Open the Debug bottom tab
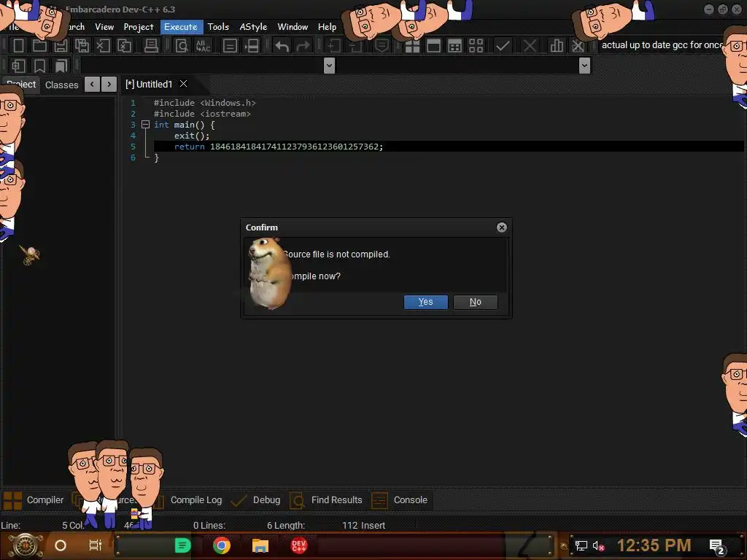Screen dimensions: 747x560 pos(256,500)
